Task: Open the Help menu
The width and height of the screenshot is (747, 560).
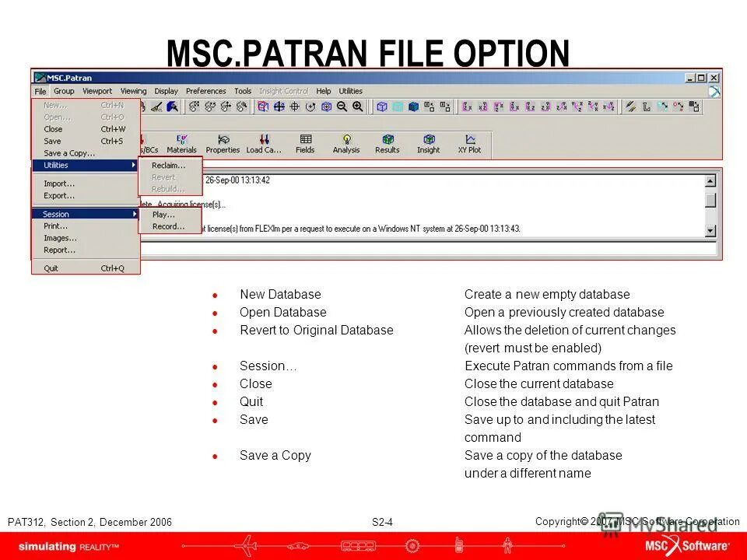Action: (x=324, y=91)
